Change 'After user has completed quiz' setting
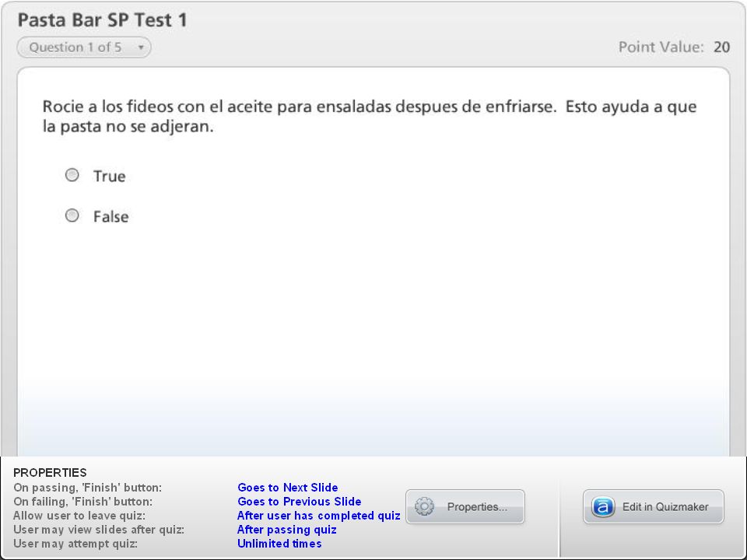This screenshot has width=747, height=560. 319,516
